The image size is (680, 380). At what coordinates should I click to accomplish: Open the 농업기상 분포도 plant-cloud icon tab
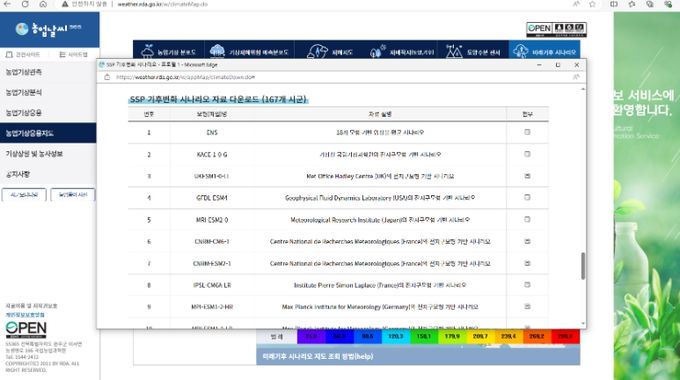(x=147, y=51)
